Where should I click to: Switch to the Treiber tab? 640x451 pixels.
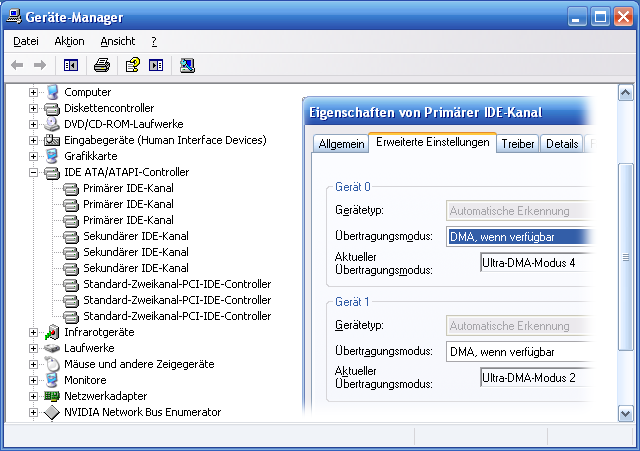pyautogui.click(x=518, y=144)
